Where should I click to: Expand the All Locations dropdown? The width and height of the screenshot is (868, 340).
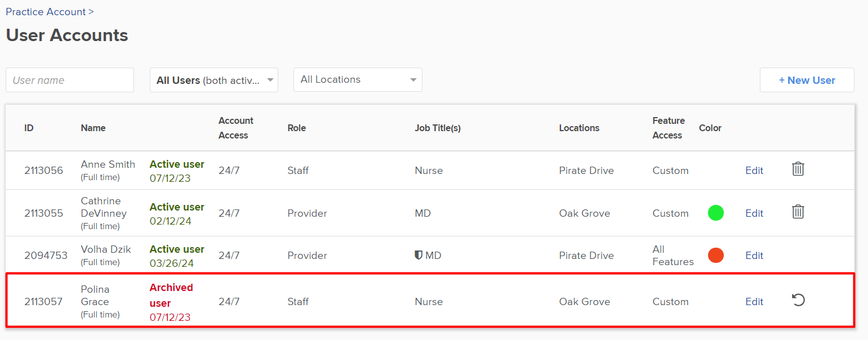358,79
